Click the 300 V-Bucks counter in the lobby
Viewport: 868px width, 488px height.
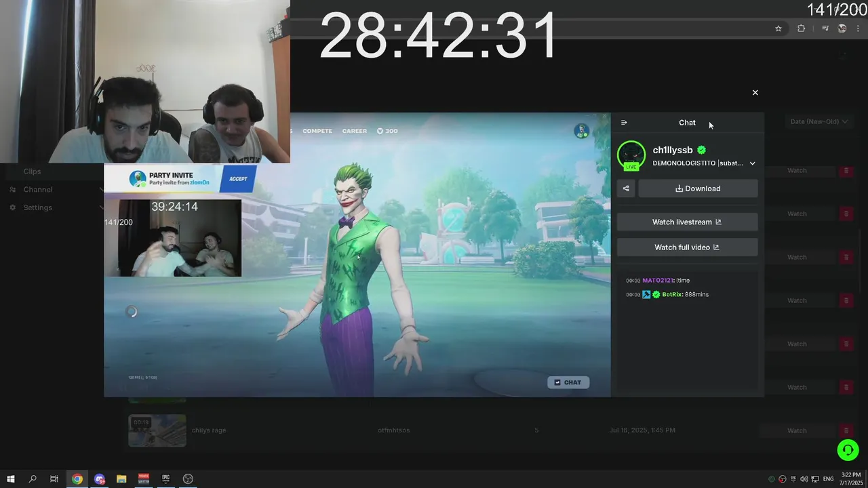click(387, 131)
